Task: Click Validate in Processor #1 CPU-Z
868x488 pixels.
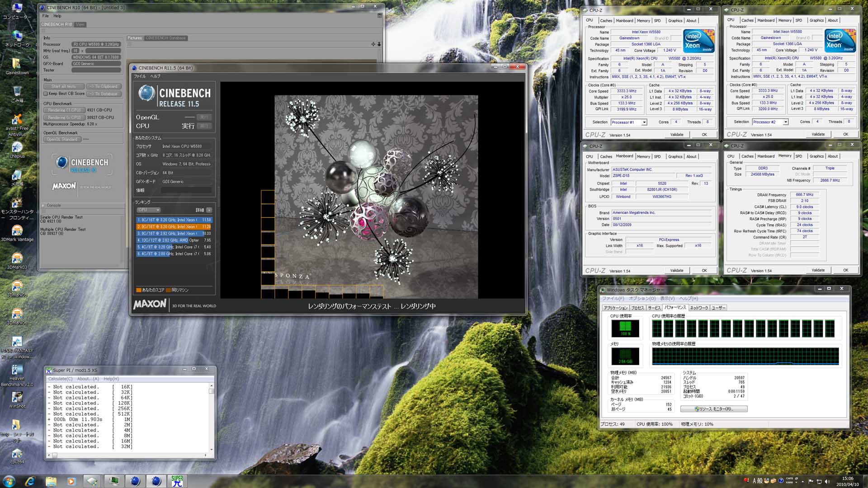Action: tap(676, 135)
